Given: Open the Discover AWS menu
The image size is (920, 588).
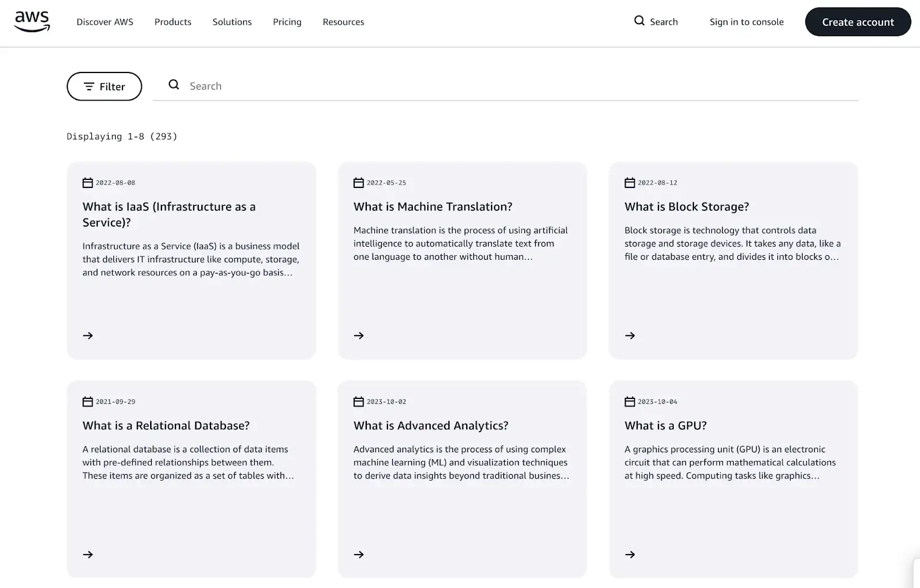Looking at the screenshot, I should [x=105, y=22].
